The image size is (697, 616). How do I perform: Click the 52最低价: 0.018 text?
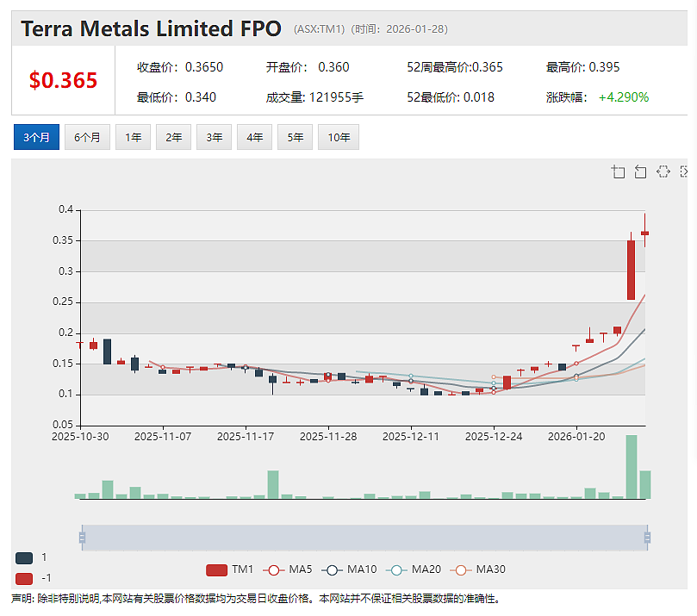451,96
